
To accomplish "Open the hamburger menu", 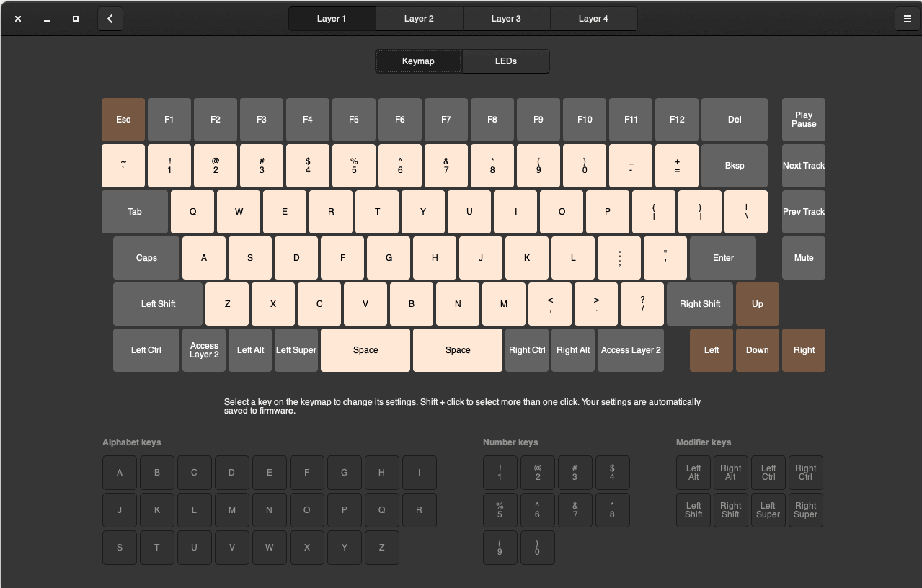I will [907, 19].
